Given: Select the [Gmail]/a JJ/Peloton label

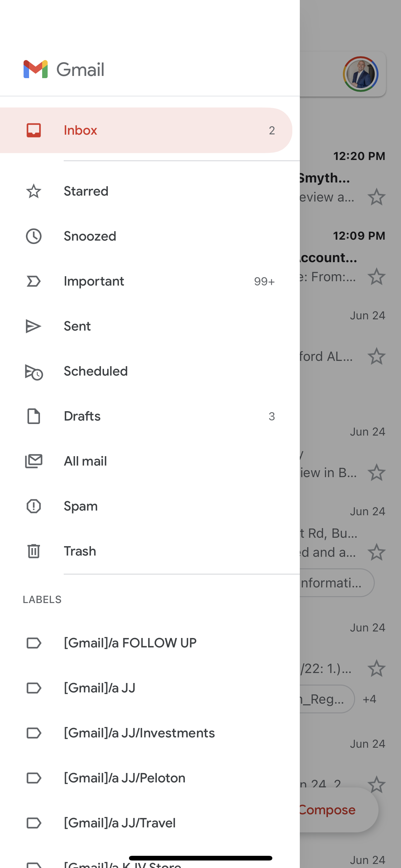Looking at the screenshot, I should click(125, 778).
